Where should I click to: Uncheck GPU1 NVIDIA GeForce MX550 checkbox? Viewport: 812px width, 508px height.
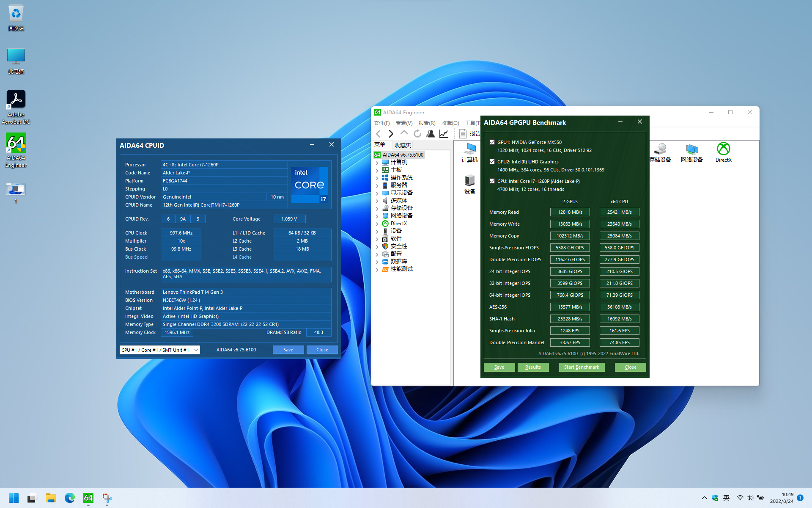492,142
